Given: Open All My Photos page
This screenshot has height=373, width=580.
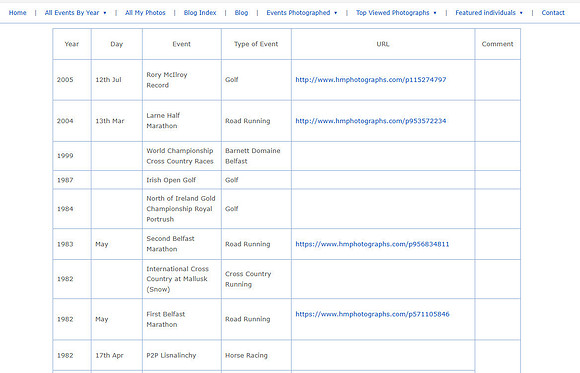Looking at the screenshot, I should point(145,13).
